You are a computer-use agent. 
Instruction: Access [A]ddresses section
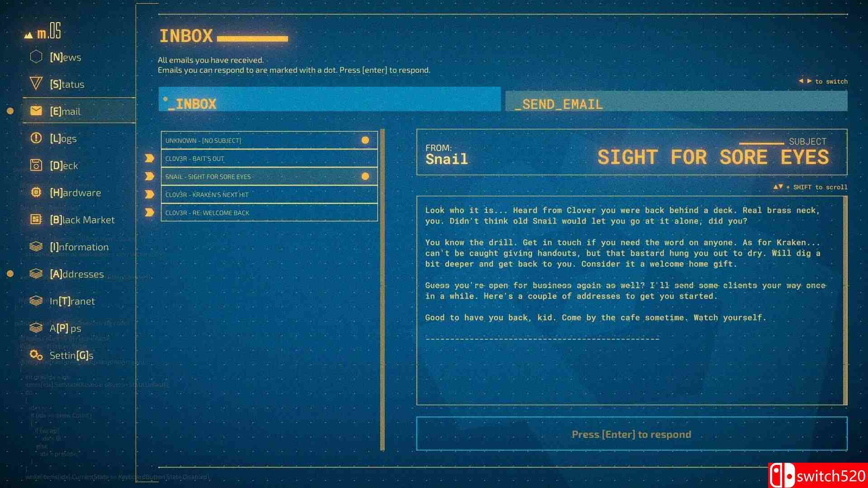coord(75,273)
